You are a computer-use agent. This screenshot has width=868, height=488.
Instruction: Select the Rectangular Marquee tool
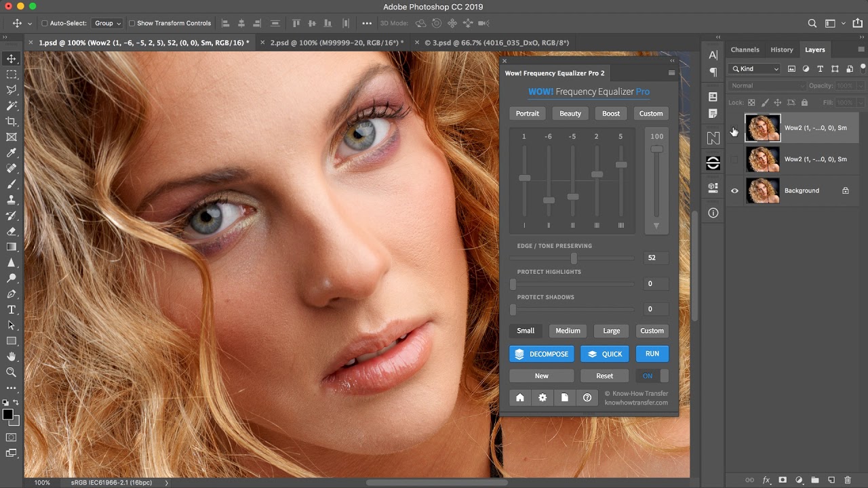(x=12, y=74)
